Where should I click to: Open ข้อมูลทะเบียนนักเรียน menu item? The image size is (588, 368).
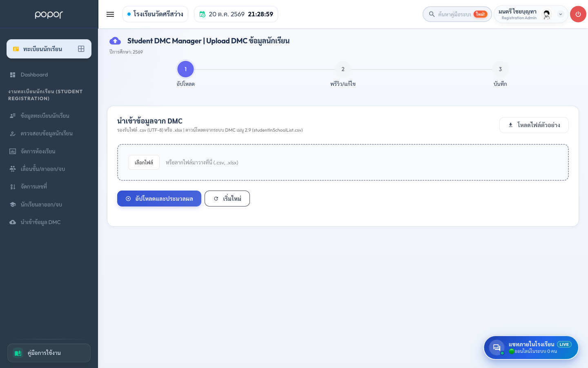click(49, 116)
